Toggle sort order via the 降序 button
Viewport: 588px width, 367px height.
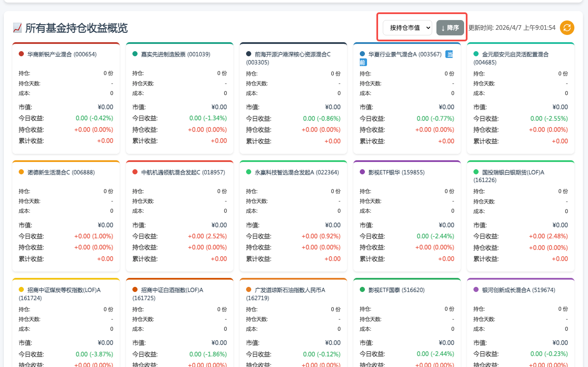coord(450,27)
